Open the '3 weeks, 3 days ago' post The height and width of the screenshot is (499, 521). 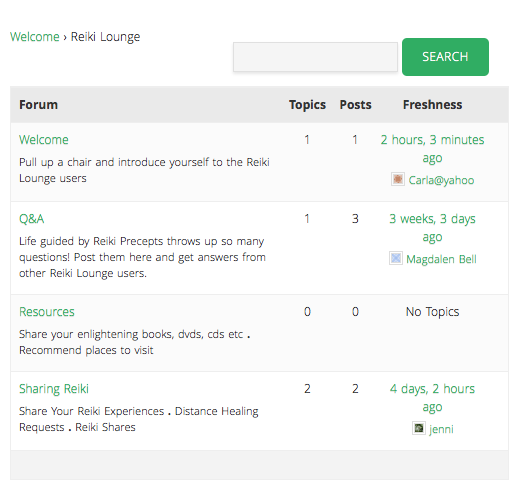432,228
